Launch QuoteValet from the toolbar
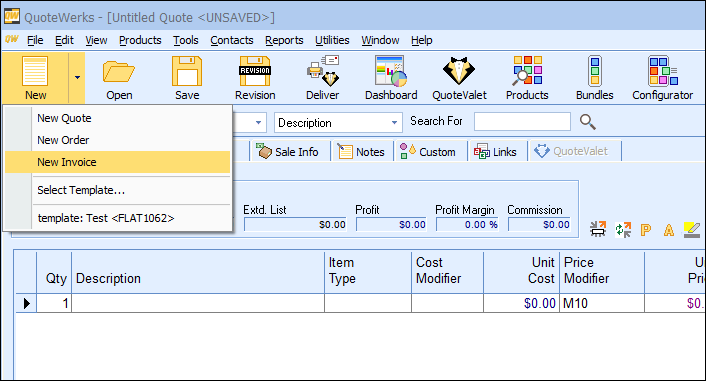Screen dimensions: 706x381 459,77
